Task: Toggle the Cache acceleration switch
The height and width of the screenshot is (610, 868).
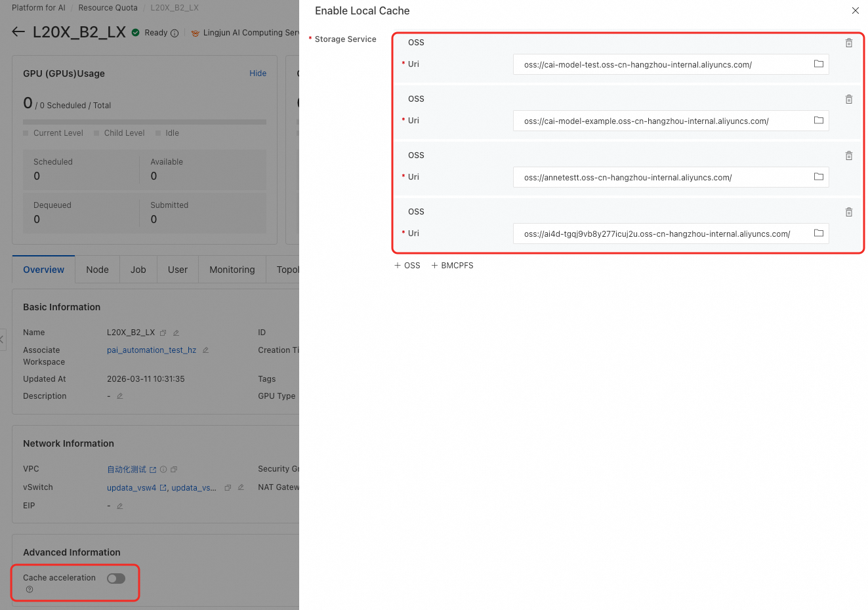Action: [116, 579]
